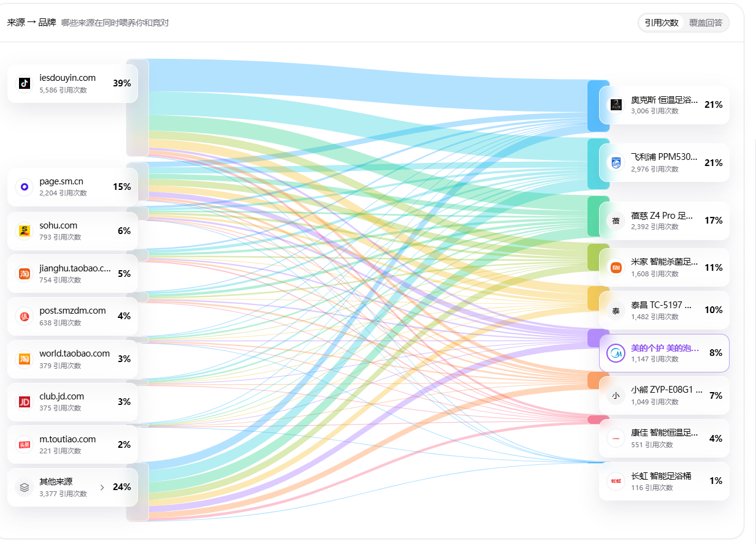Select the world.taobao.com source card
756x544 pixels.
tap(72, 359)
